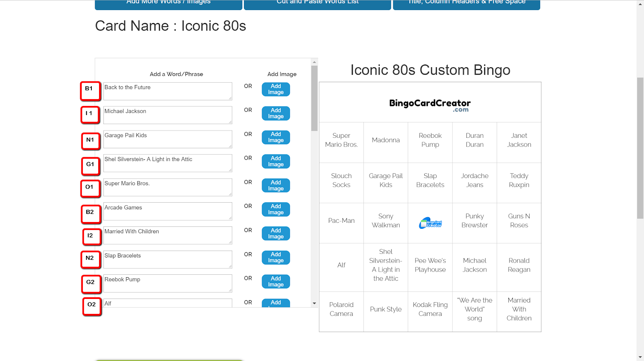644x361 pixels.
Task: Add an image for Reebok Pump entry
Action: click(276, 282)
